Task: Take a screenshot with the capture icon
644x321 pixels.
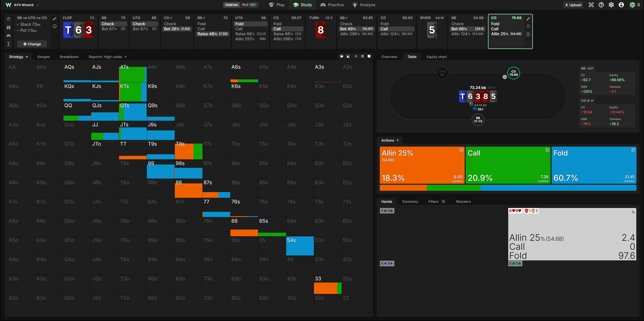Action: (591, 5)
